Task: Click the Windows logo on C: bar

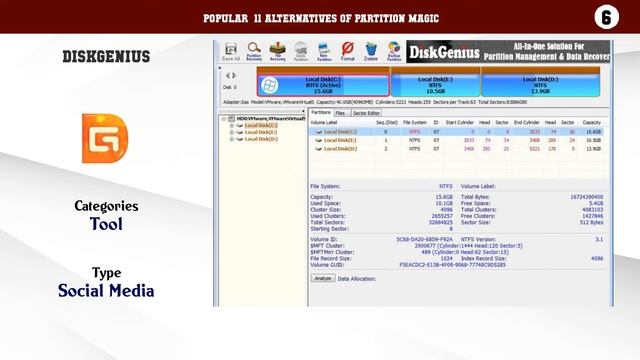Action: point(269,85)
